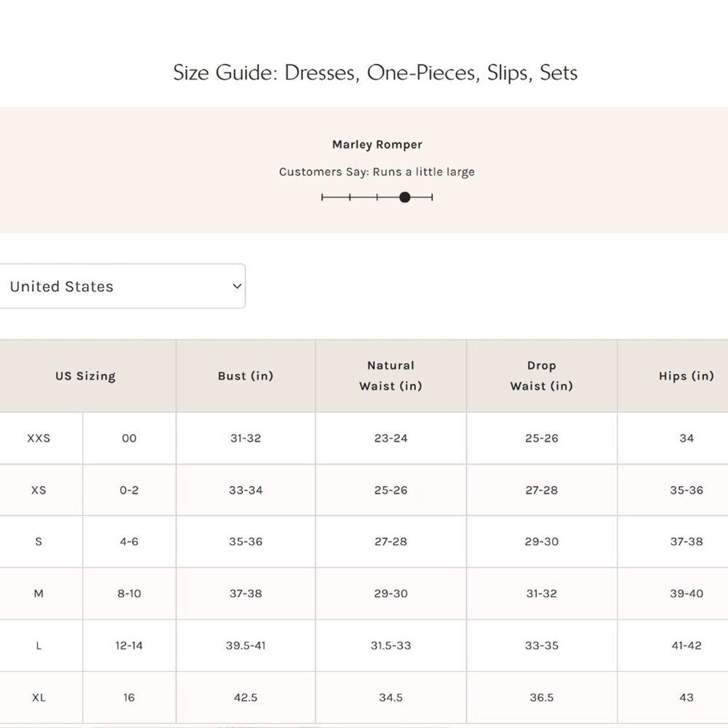Select the XS size row label
This screenshot has width=728, height=728.
[39, 490]
